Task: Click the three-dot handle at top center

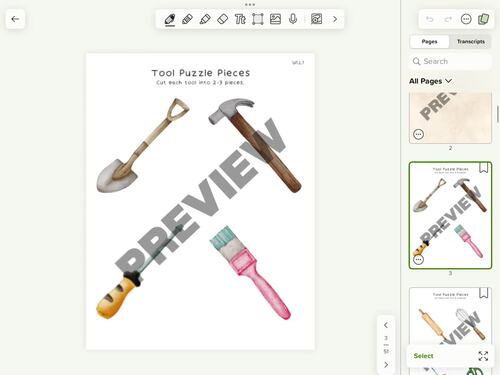Action: (250, 5)
